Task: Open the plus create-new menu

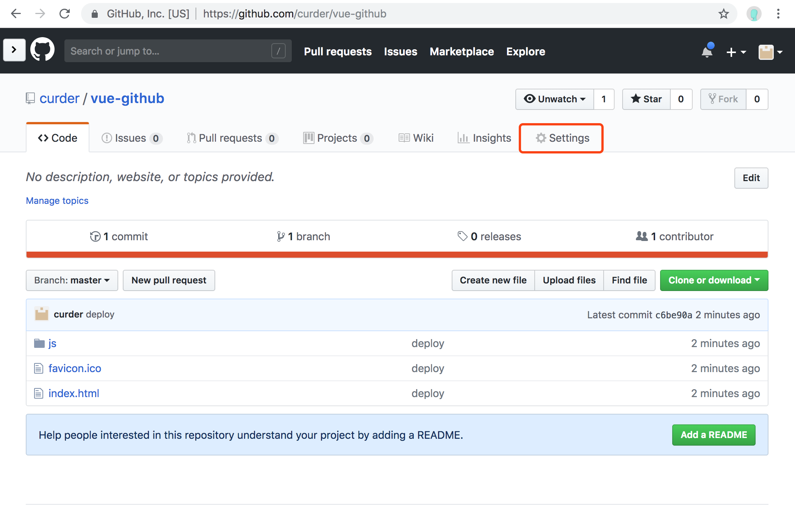Action: coord(736,52)
